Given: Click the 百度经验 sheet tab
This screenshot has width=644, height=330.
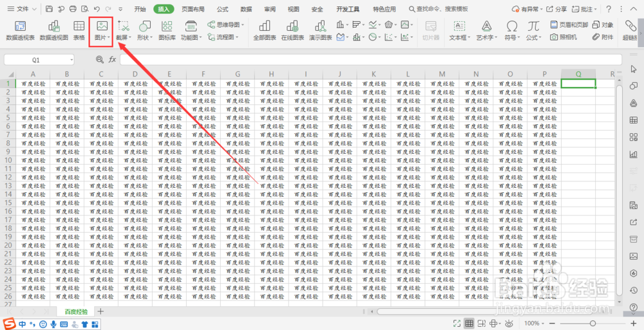Looking at the screenshot, I should pyautogui.click(x=76, y=311).
